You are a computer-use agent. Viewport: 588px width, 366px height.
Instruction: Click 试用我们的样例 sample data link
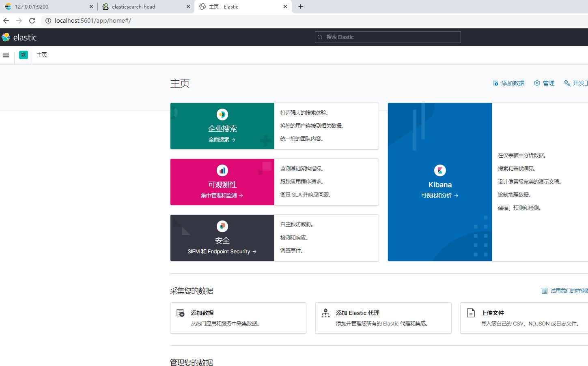569,291
